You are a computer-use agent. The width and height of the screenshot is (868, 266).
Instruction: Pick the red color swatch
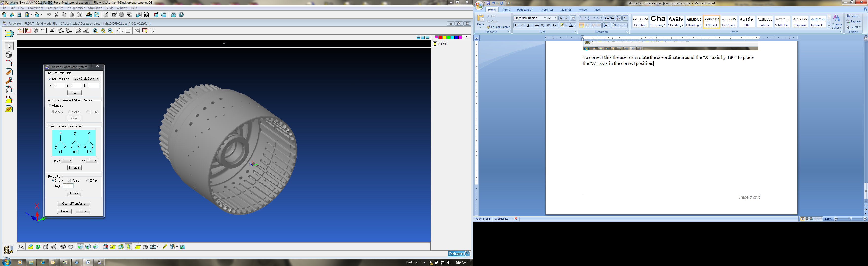[x=440, y=37]
